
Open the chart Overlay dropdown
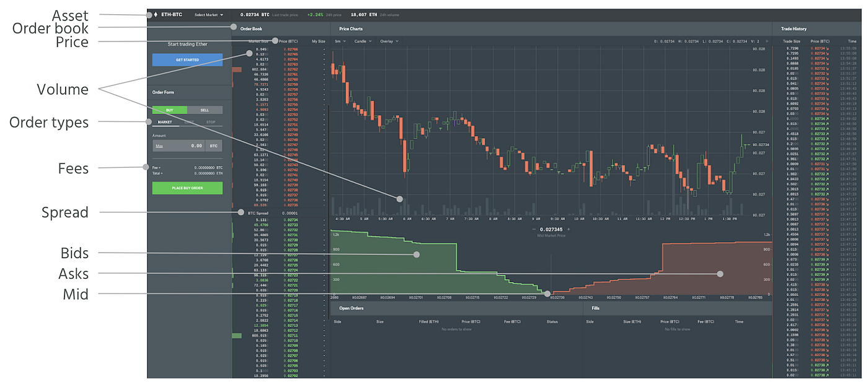(389, 41)
